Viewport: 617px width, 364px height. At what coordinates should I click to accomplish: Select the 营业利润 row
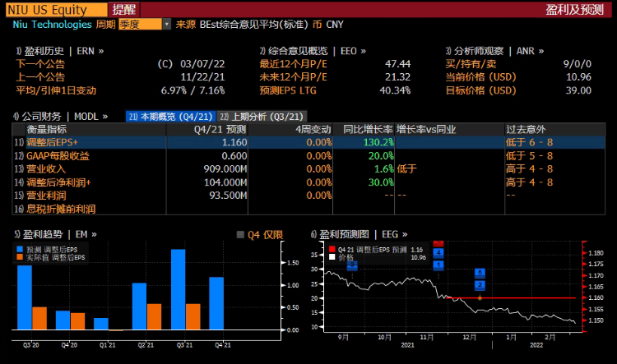click(x=308, y=196)
